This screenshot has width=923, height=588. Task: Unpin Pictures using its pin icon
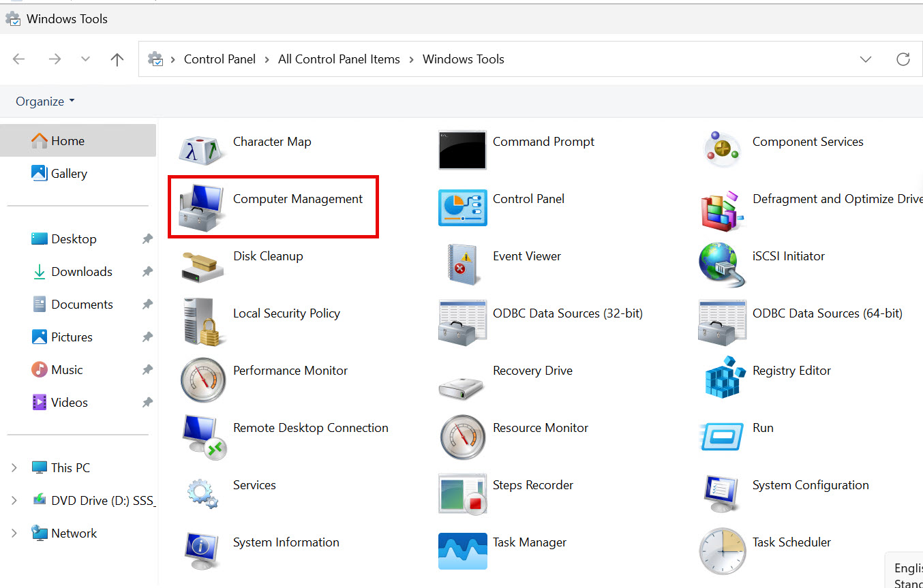(x=147, y=337)
